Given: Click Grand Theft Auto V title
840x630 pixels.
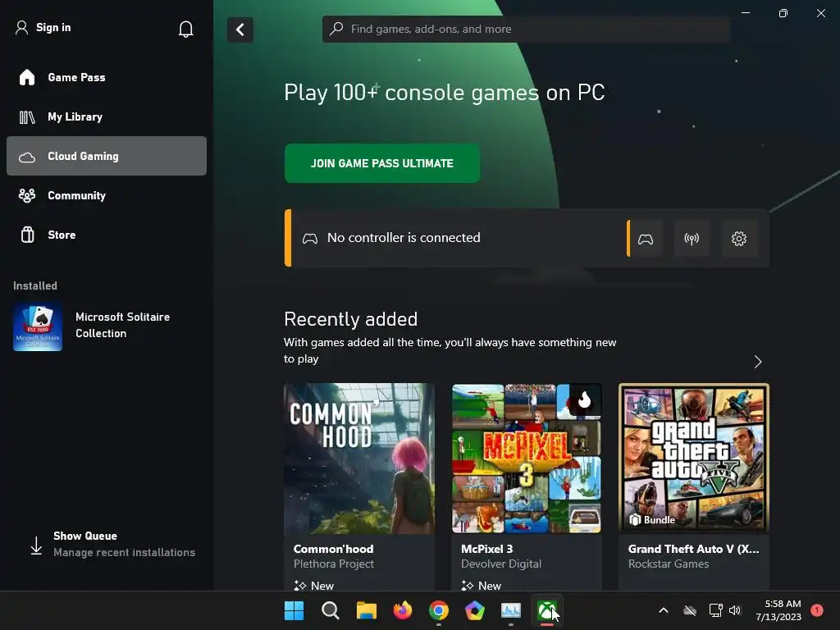Looking at the screenshot, I should (x=693, y=549).
